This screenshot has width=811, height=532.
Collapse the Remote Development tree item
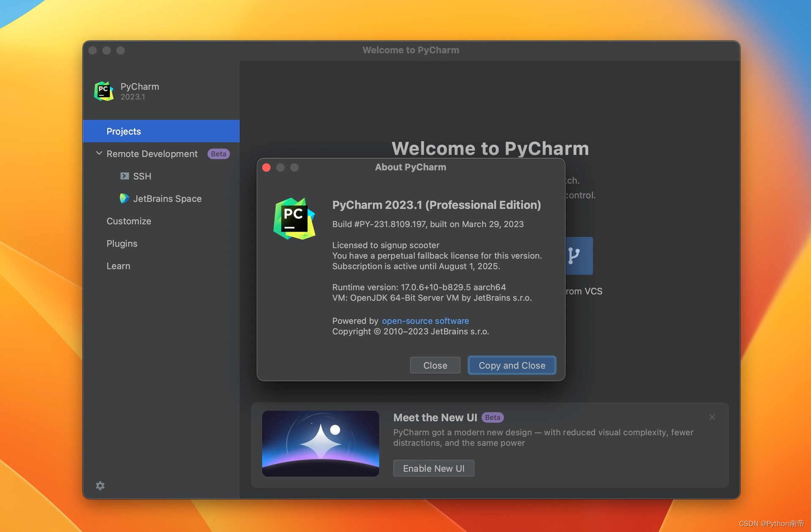coord(98,153)
